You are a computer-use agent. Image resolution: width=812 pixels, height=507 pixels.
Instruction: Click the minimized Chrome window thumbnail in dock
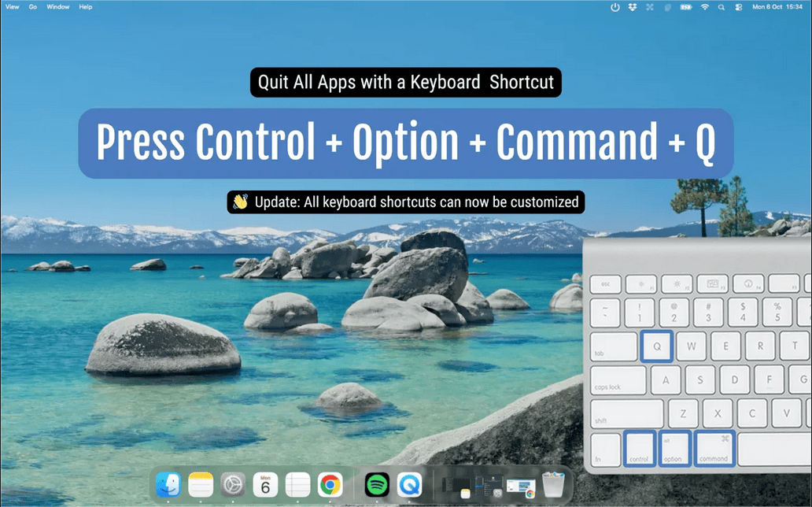click(520, 487)
